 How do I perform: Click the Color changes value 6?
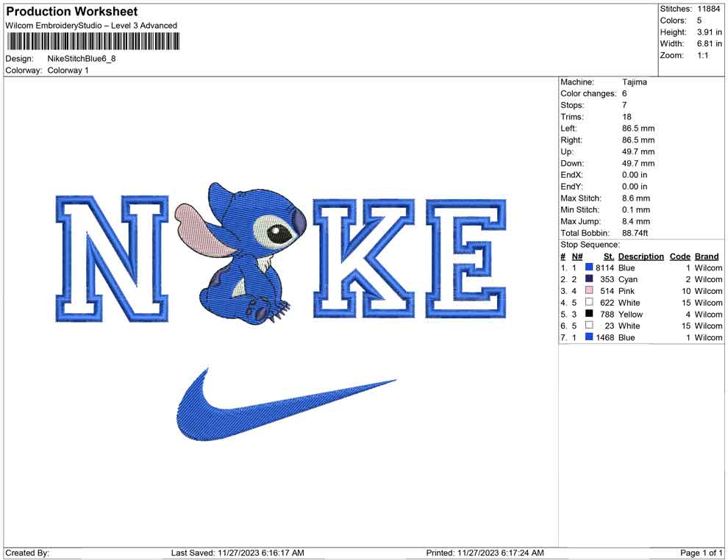coord(624,94)
